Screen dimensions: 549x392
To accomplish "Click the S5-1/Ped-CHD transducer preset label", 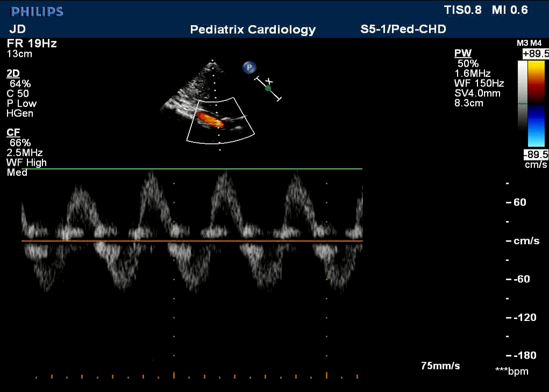I will (x=403, y=29).
